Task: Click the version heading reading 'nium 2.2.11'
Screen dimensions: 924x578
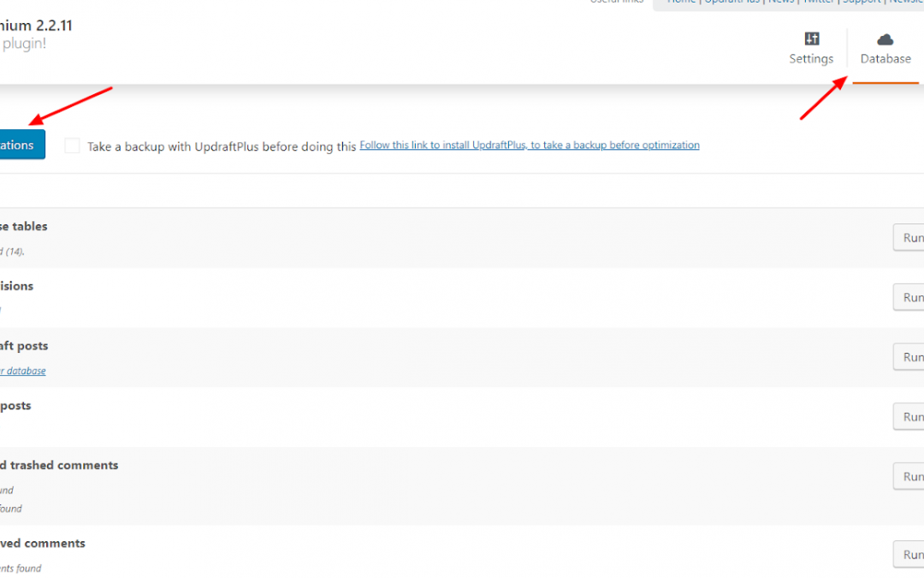Action: 36,26
